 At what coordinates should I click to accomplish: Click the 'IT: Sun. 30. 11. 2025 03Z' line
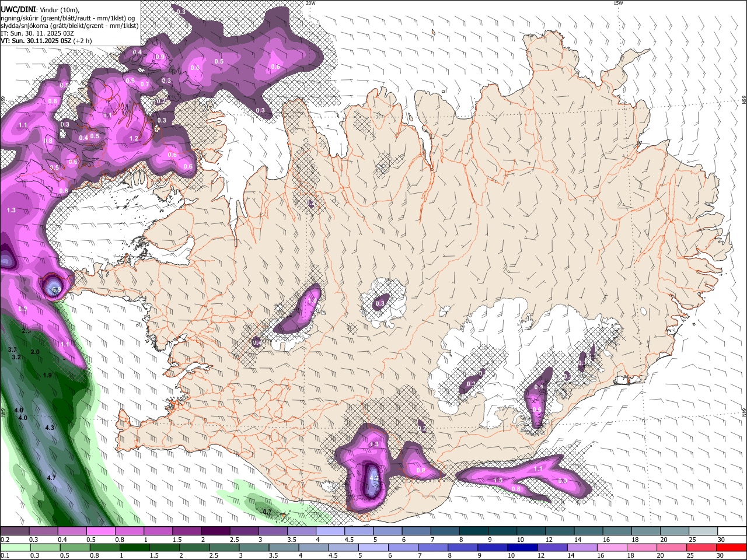(37, 33)
